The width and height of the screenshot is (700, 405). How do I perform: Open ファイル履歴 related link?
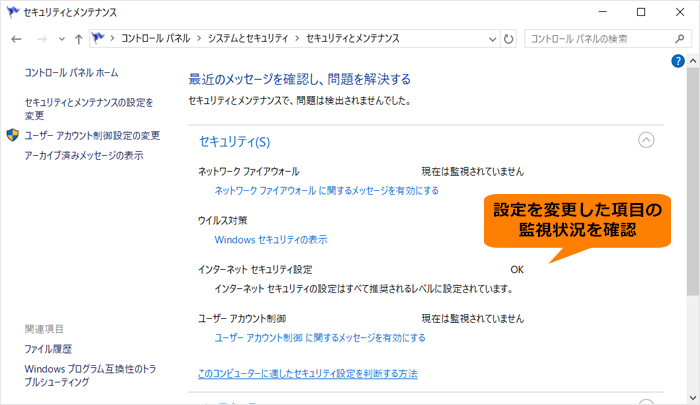point(48,349)
